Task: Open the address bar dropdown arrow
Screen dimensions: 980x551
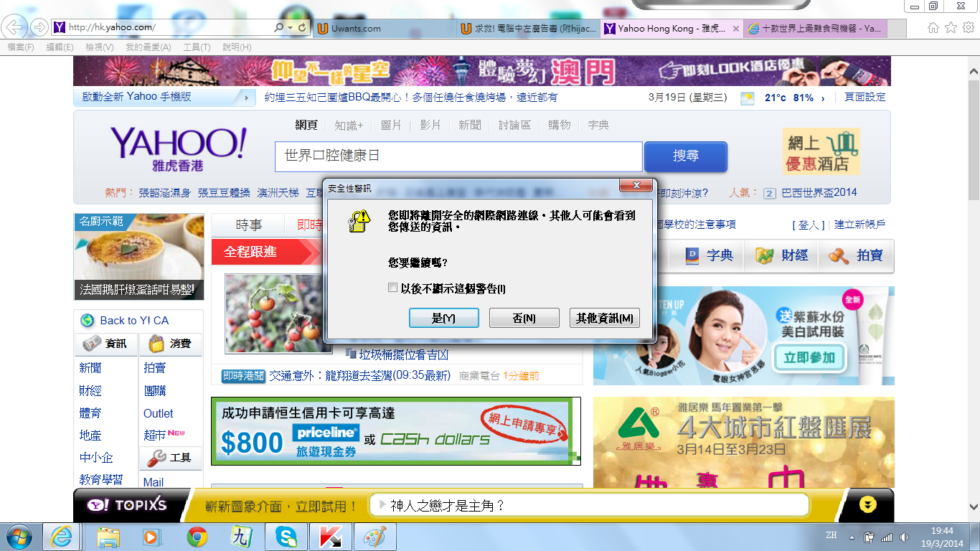Action: [x=291, y=28]
